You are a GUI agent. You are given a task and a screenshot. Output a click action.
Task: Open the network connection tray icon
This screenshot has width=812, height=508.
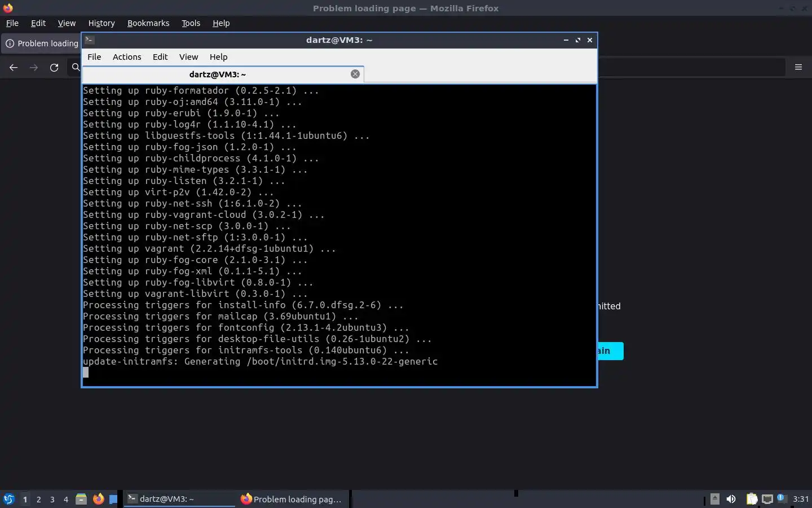pyautogui.click(x=767, y=499)
